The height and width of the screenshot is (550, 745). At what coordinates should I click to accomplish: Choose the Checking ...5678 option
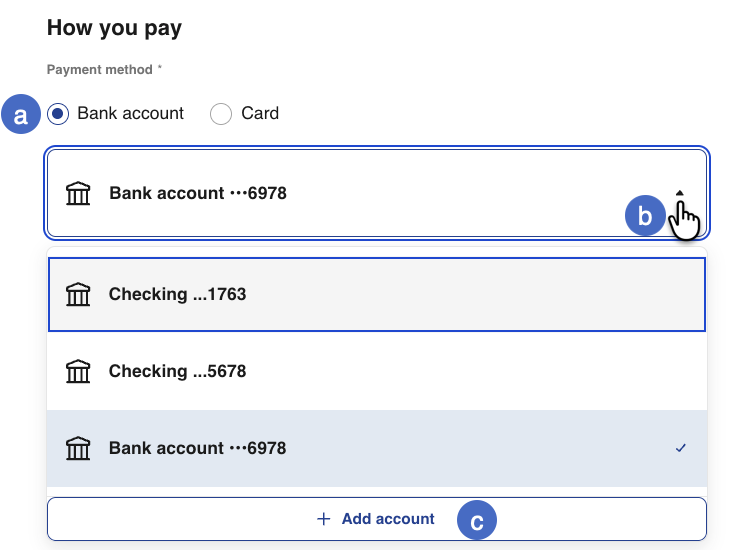tap(177, 372)
